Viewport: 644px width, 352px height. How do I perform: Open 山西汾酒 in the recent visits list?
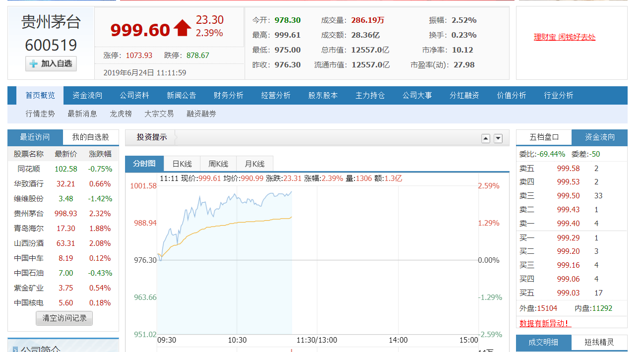coord(29,243)
